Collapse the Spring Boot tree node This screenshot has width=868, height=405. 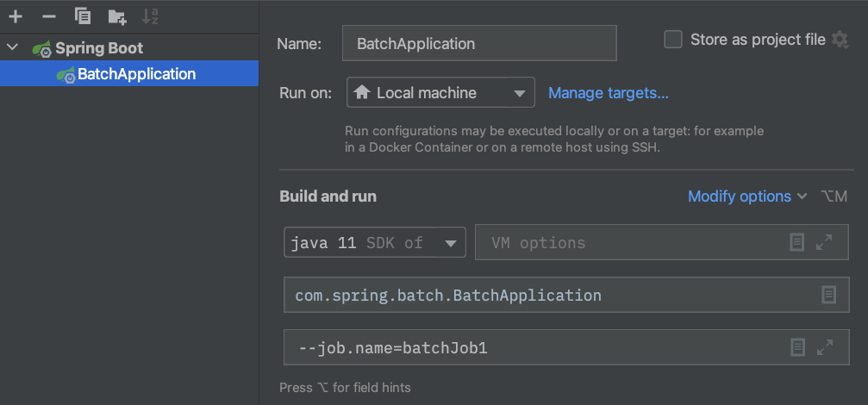[13, 48]
